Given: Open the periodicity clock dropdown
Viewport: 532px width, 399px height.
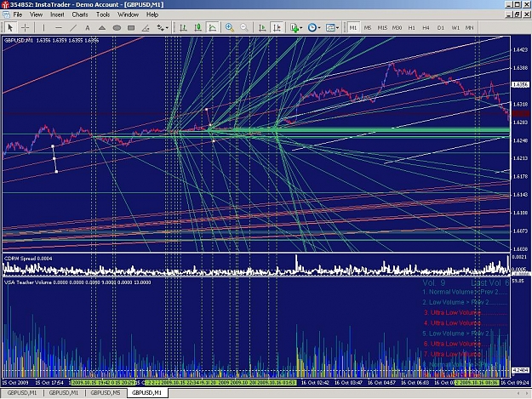Looking at the screenshot, I should 314,28.
